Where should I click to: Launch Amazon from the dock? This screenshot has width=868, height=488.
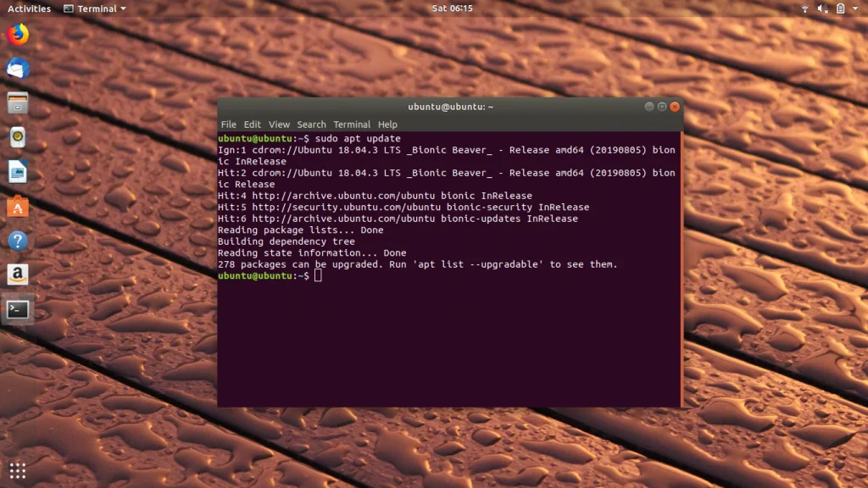point(18,274)
